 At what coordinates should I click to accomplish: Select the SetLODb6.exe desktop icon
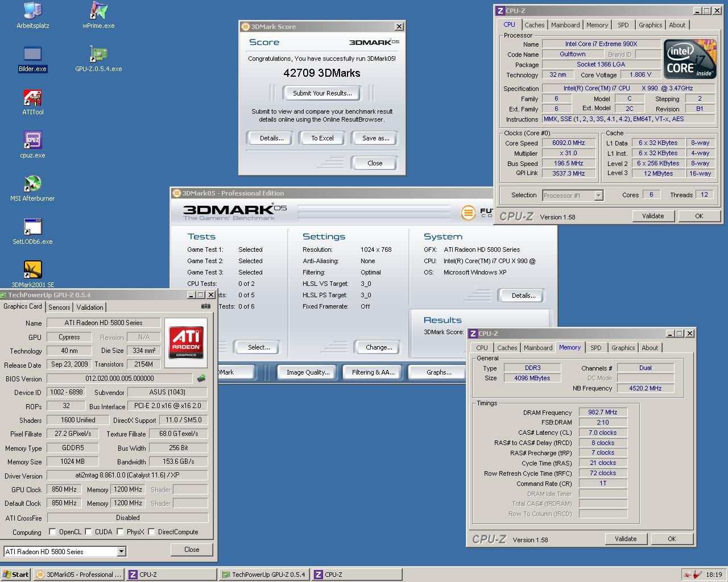point(33,232)
